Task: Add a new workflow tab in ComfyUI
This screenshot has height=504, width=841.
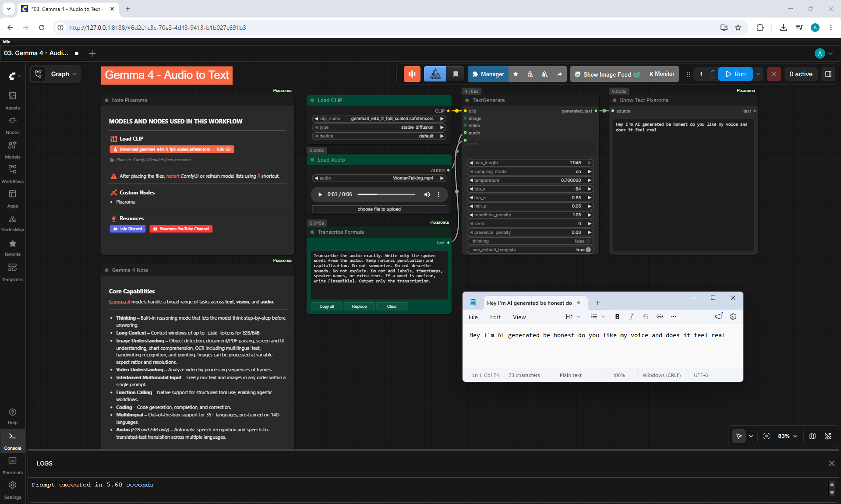Action: [92, 53]
